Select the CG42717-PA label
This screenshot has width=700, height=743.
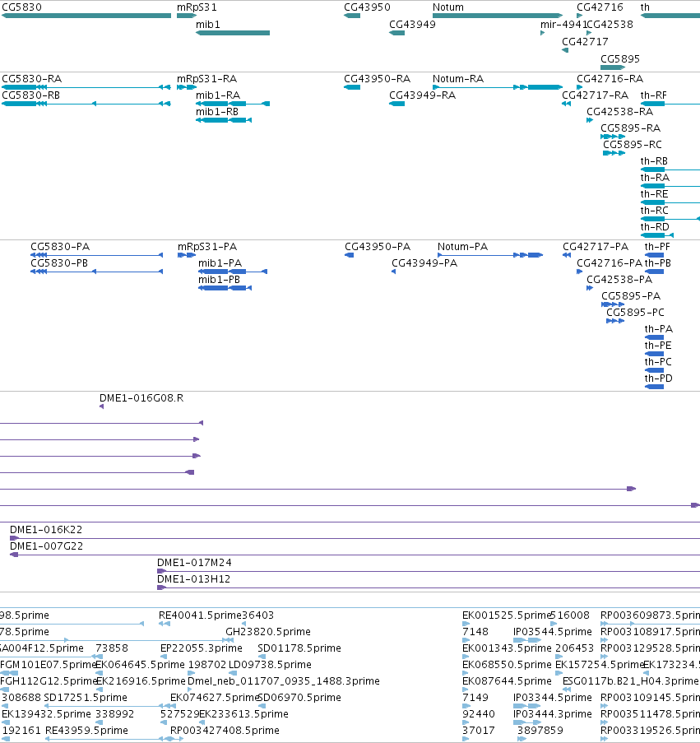pos(596,246)
